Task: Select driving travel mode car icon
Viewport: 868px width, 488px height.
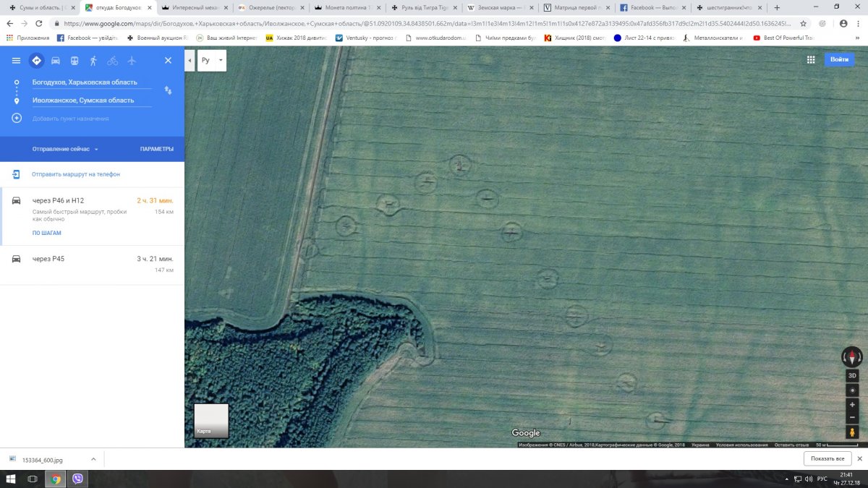Action: click(x=55, y=61)
